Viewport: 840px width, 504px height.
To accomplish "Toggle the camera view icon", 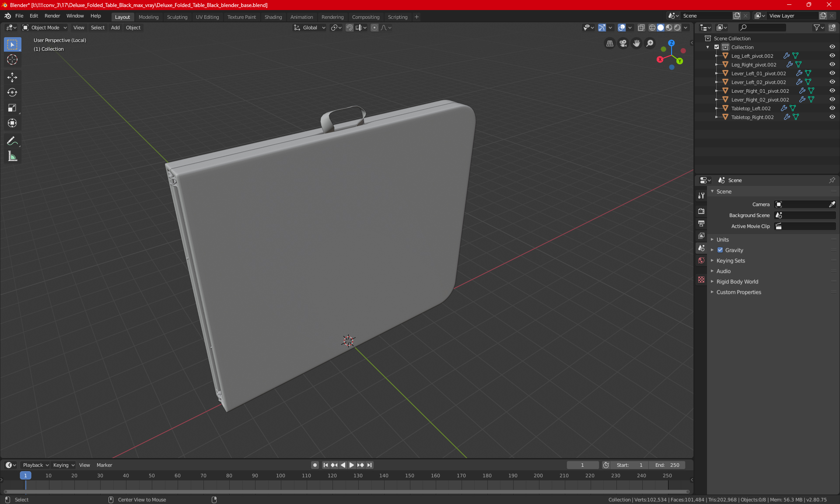I will click(623, 43).
